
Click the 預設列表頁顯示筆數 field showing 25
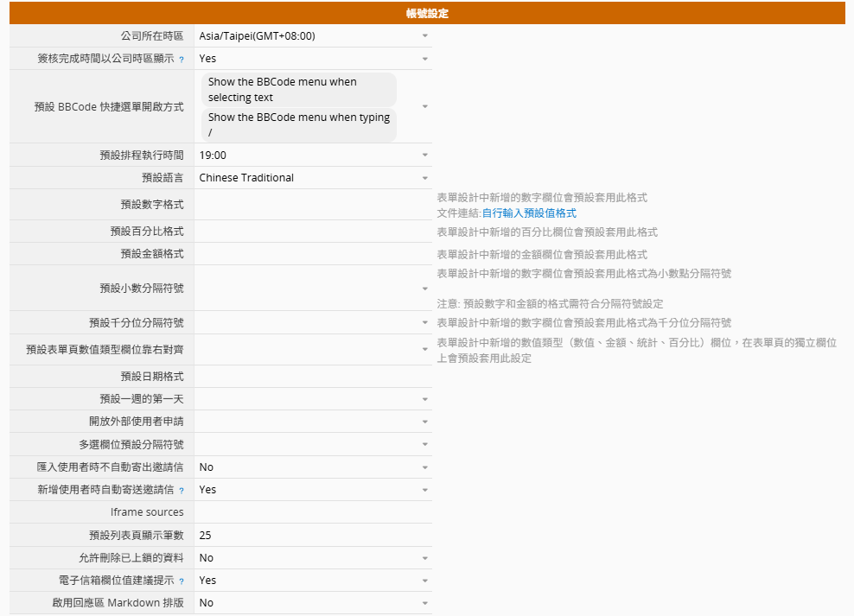coord(312,535)
